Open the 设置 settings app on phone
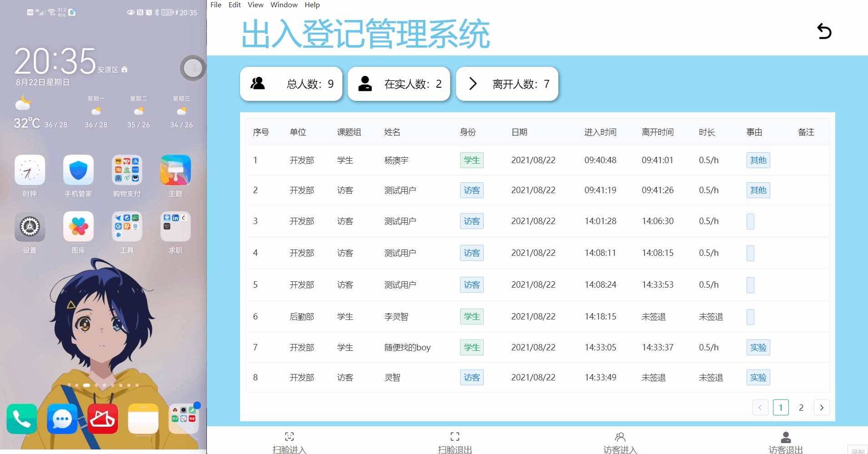Image resolution: width=868 pixels, height=454 pixels. [x=30, y=227]
